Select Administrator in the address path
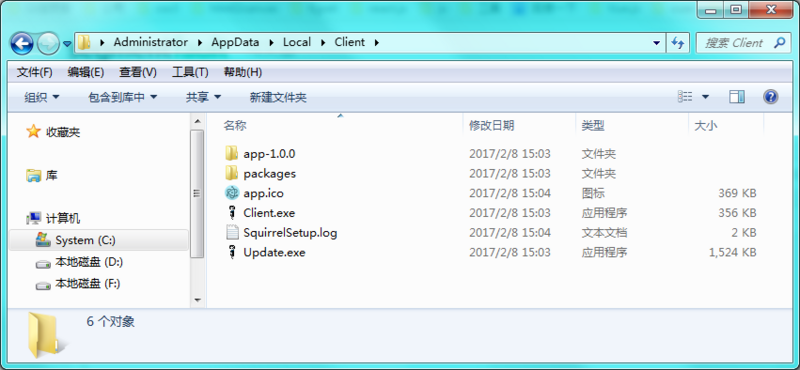The height and width of the screenshot is (370, 800). click(151, 42)
